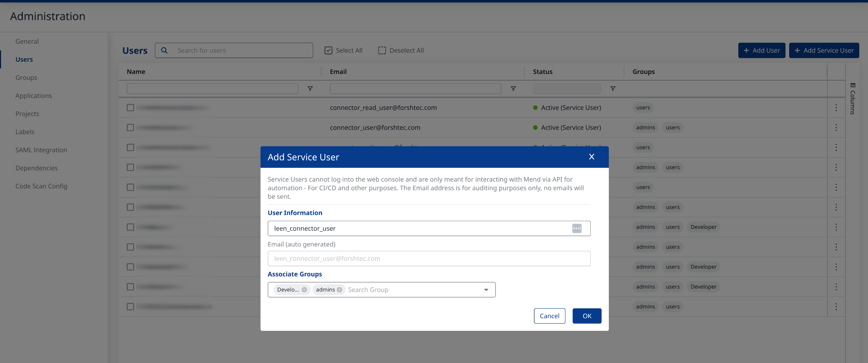The height and width of the screenshot is (363, 868).
Task: Remove the admins group chip
Action: pos(340,290)
